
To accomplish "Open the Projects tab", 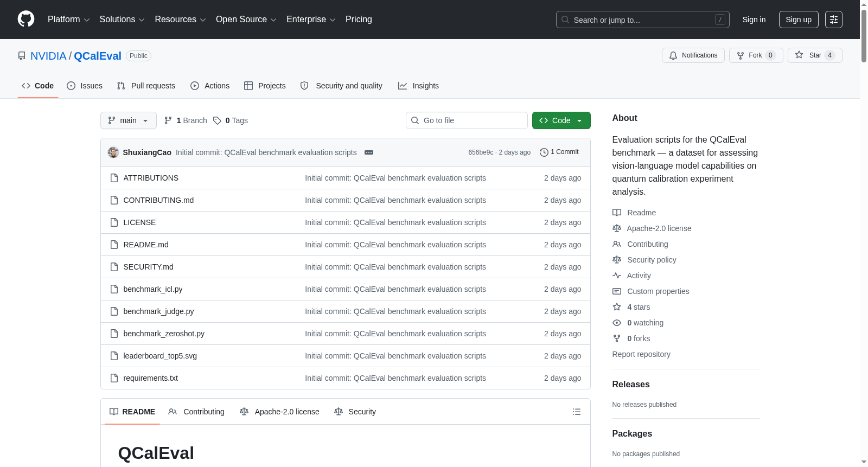I will pos(265,86).
